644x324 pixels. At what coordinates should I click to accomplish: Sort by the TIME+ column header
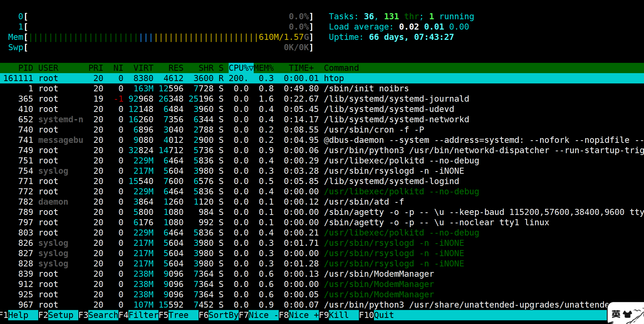pyautogui.click(x=301, y=68)
